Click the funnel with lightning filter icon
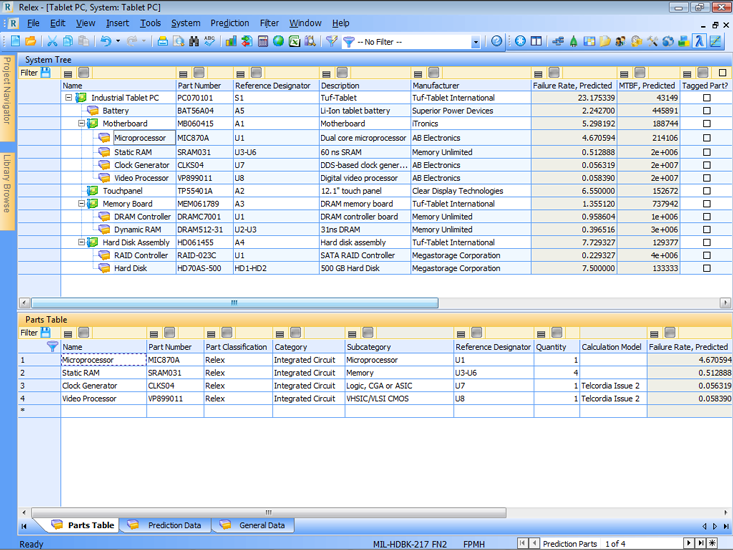Image resolution: width=733 pixels, height=550 pixels. (x=331, y=41)
